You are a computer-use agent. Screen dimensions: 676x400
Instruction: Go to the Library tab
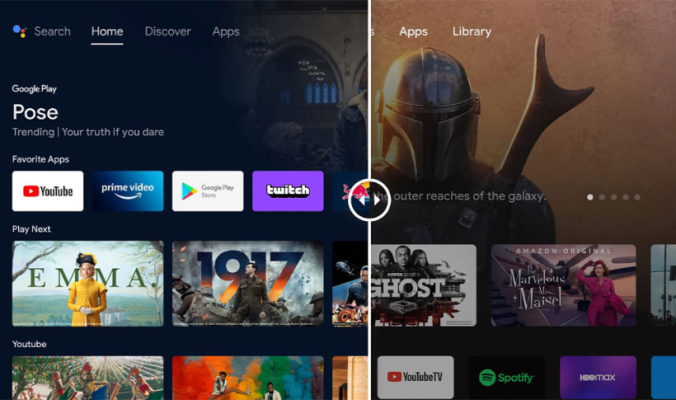[x=472, y=31]
